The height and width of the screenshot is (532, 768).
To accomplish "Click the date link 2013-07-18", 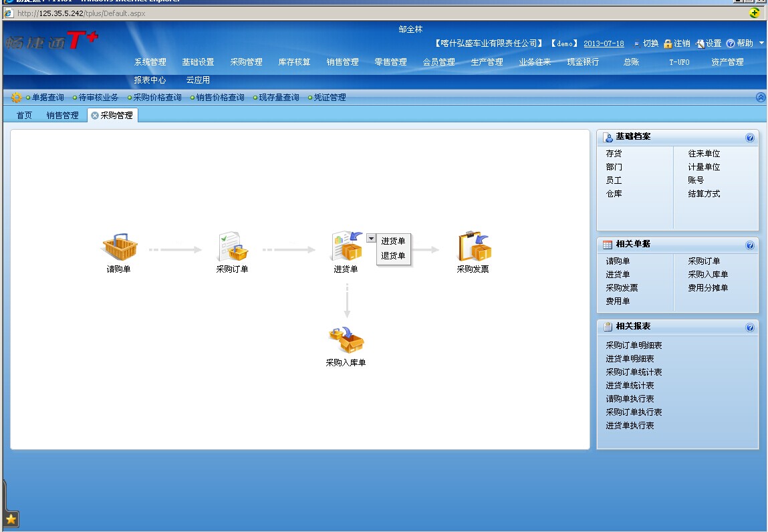I will 604,43.
